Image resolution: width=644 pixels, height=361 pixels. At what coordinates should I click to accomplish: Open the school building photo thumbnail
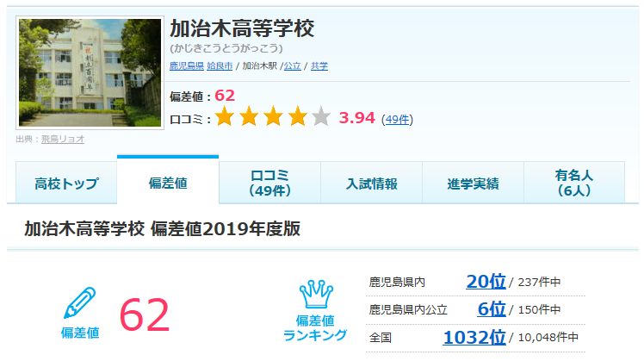pos(90,72)
